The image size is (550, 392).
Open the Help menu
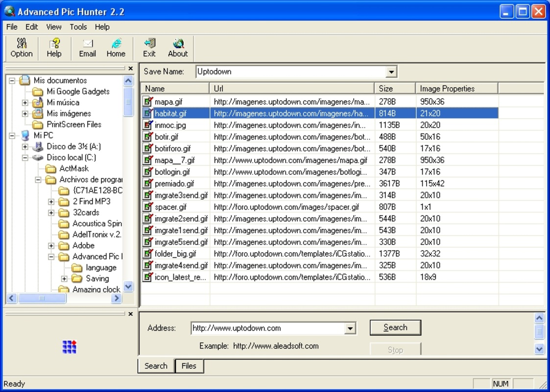pos(102,26)
